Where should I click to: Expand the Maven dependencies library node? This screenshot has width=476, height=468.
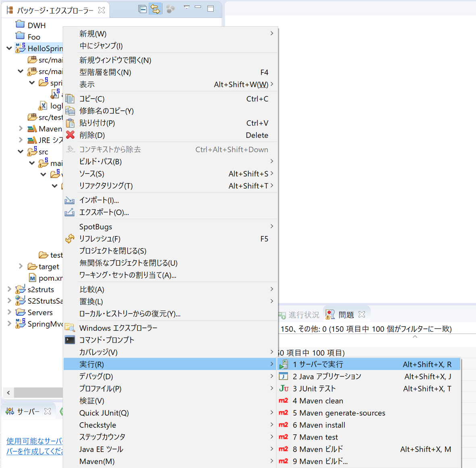pos(21,128)
